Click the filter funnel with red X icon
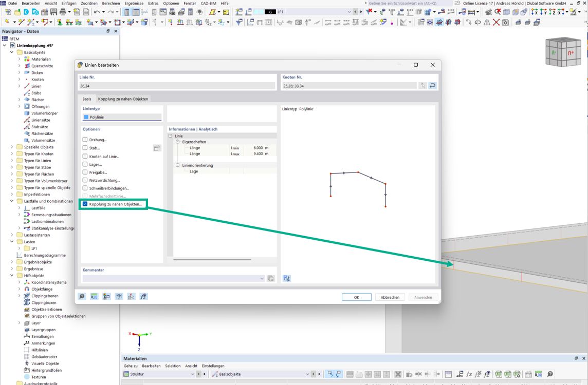Image resolution: width=588 pixels, height=385 pixels. pyautogui.click(x=370, y=12)
